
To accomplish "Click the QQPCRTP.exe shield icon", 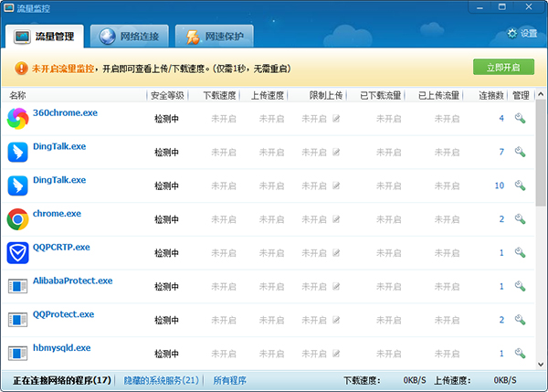I will [17, 253].
